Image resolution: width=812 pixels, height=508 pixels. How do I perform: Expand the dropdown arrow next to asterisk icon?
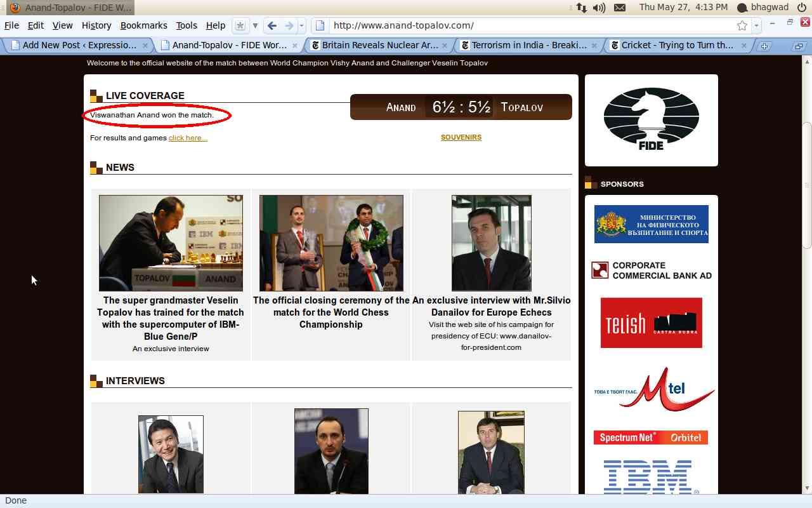(255, 25)
